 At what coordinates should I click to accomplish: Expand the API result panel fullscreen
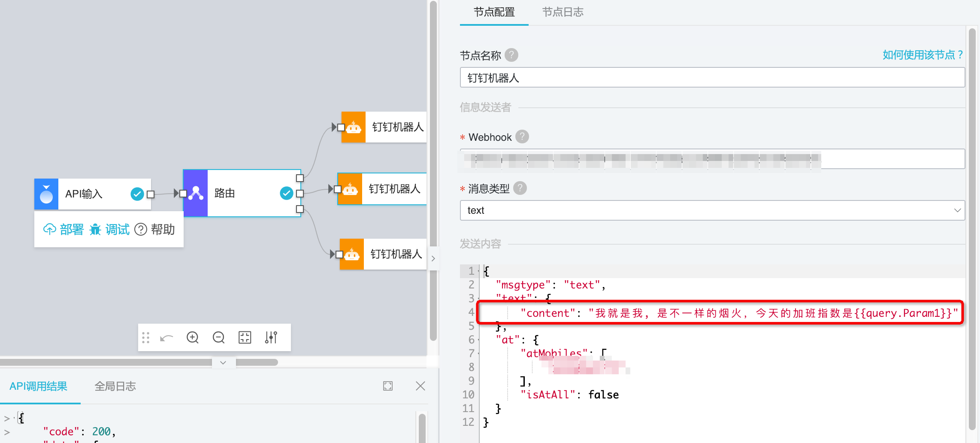point(388,386)
